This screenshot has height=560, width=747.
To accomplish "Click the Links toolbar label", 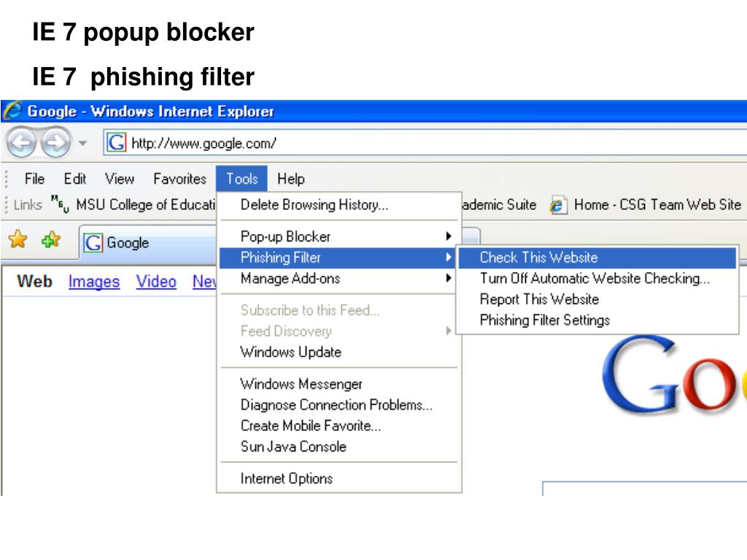I will (28, 205).
